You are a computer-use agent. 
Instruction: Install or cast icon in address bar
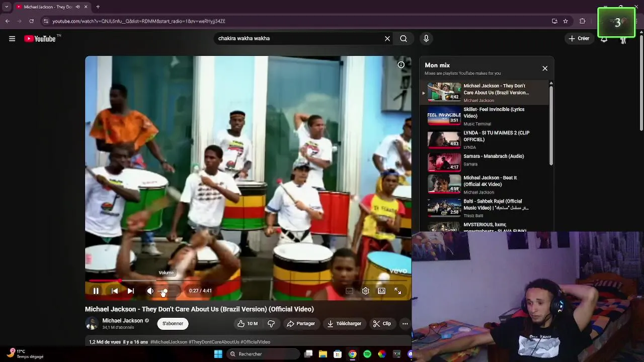554,21
